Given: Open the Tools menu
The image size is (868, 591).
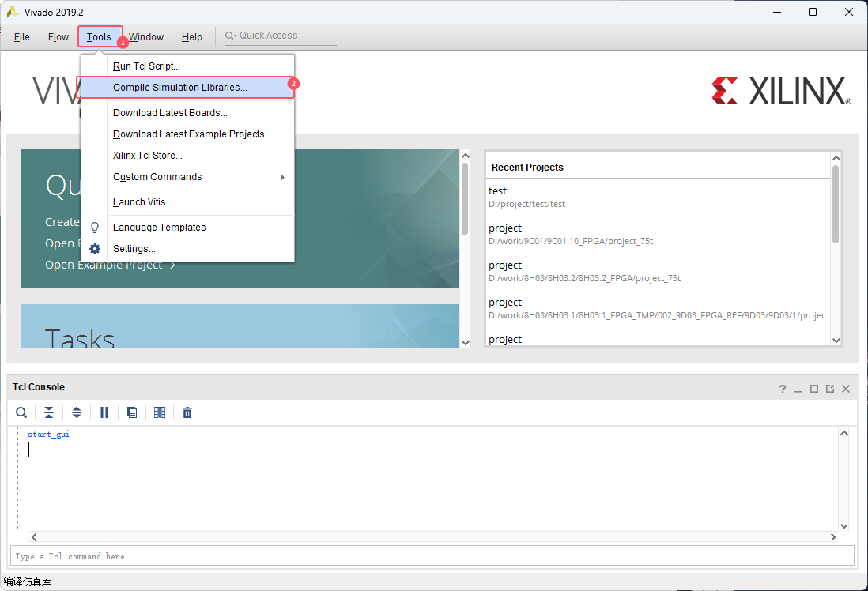Looking at the screenshot, I should pos(99,37).
